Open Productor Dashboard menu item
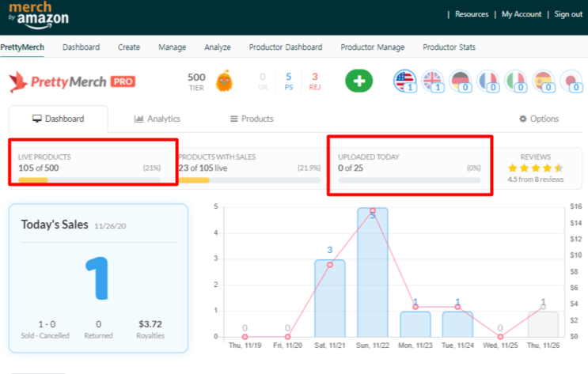Screen dimensions: 588x374 pyautogui.click(x=286, y=47)
